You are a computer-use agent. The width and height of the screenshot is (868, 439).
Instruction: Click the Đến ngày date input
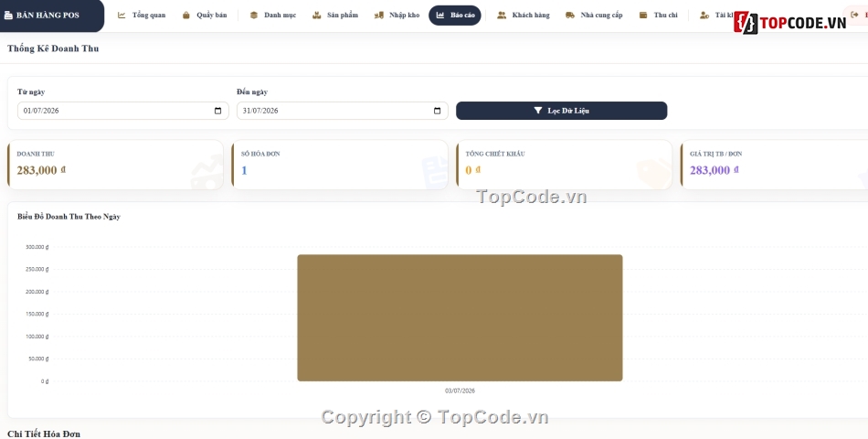click(x=342, y=111)
